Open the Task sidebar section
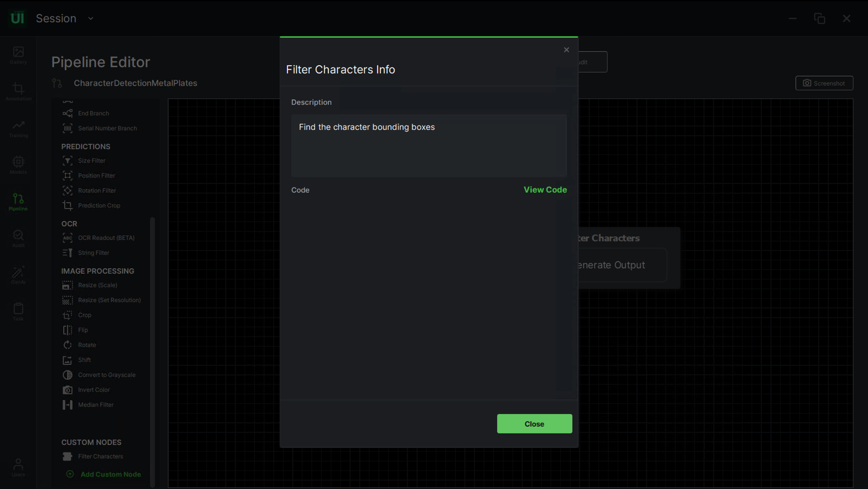 tap(18, 312)
